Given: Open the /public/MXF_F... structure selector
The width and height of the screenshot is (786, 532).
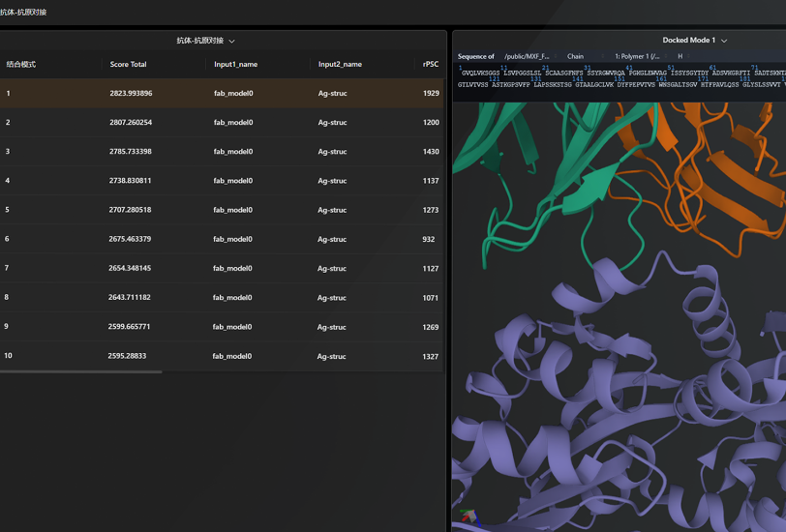Looking at the screenshot, I should (530, 57).
